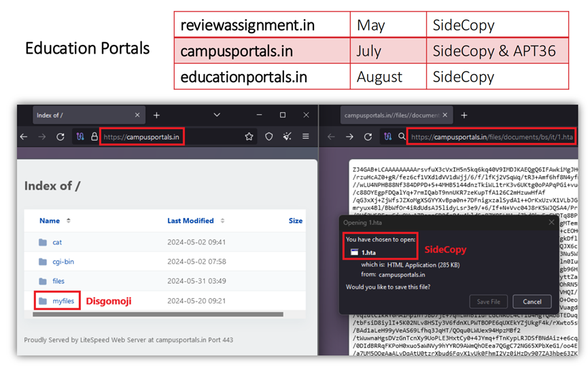The width and height of the screenshot is (588, 366).
Task: Open the cgi-bin directory link
Action: pos(63,261)
